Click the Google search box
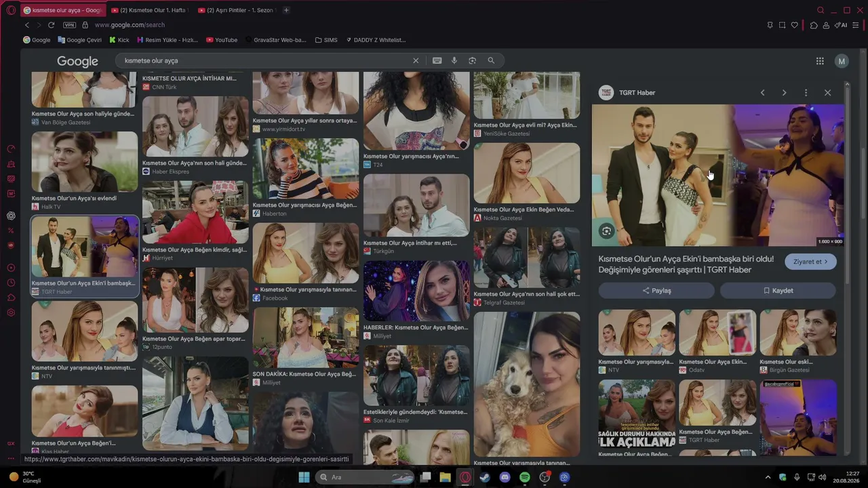868x488 pixels. click(264, 60)
